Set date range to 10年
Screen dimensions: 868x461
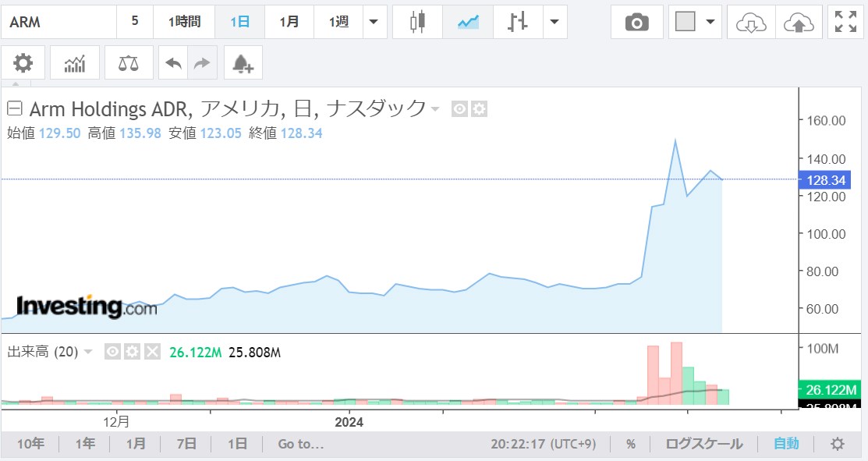point(30,444)
